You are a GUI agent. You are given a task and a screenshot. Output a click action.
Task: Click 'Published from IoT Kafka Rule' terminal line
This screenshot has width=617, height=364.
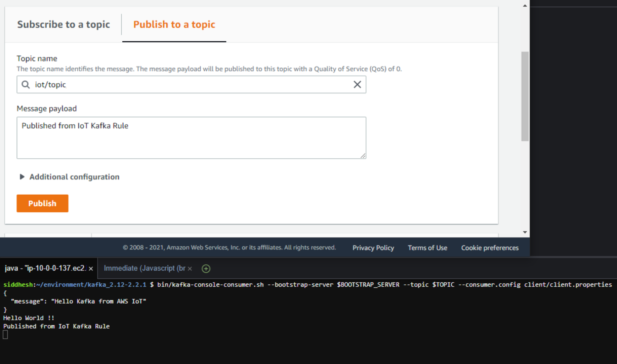click(x=56, y=326)
